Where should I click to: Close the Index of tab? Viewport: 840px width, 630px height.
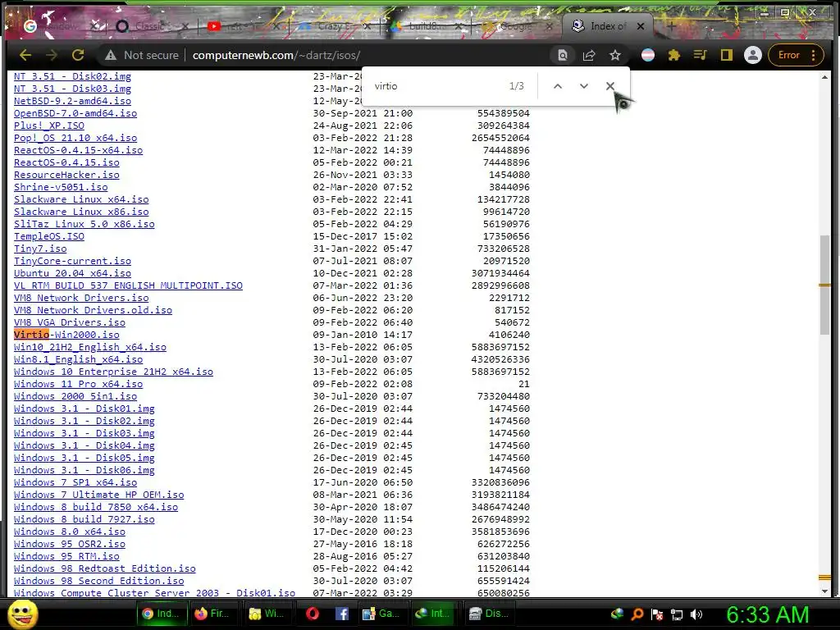tap(640, 25)
